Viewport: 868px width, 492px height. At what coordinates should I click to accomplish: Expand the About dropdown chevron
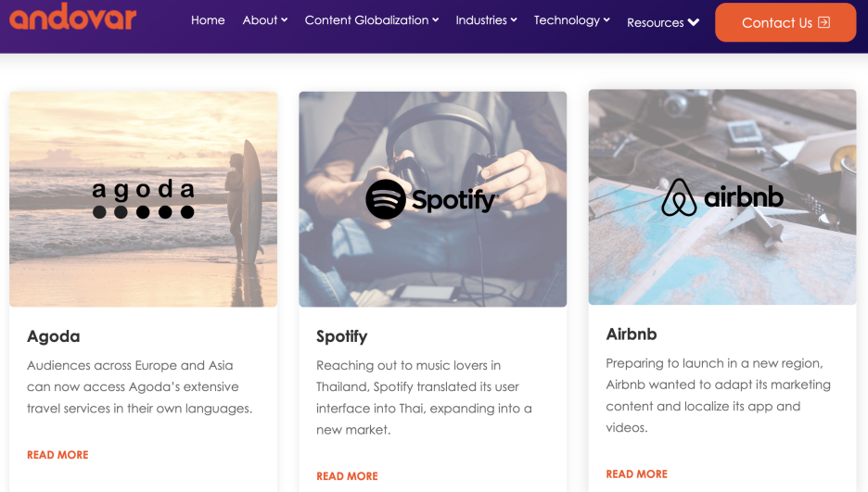click(284, 20)
